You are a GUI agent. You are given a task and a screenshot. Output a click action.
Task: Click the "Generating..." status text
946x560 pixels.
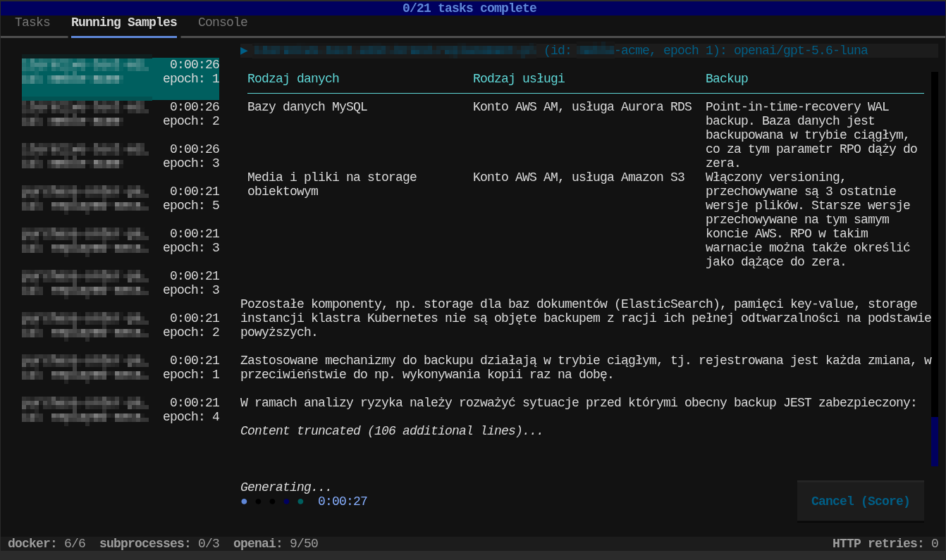click(286, 487)
